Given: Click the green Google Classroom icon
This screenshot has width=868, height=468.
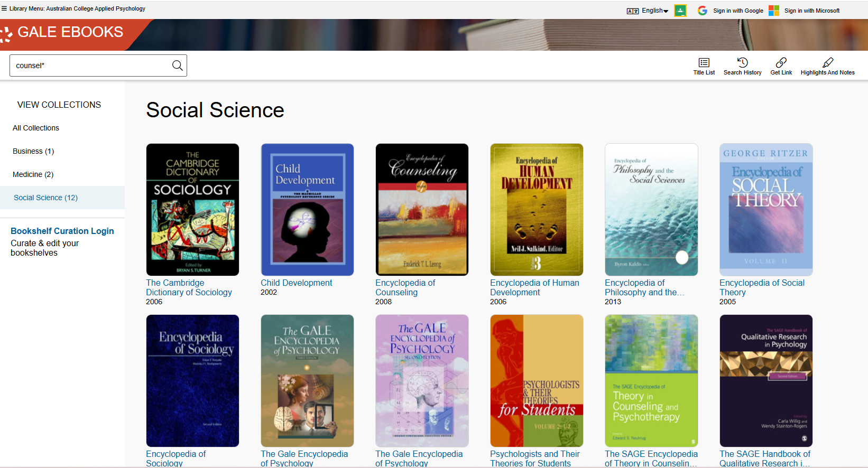Looking at the screenshot, I should click(680, 11).
